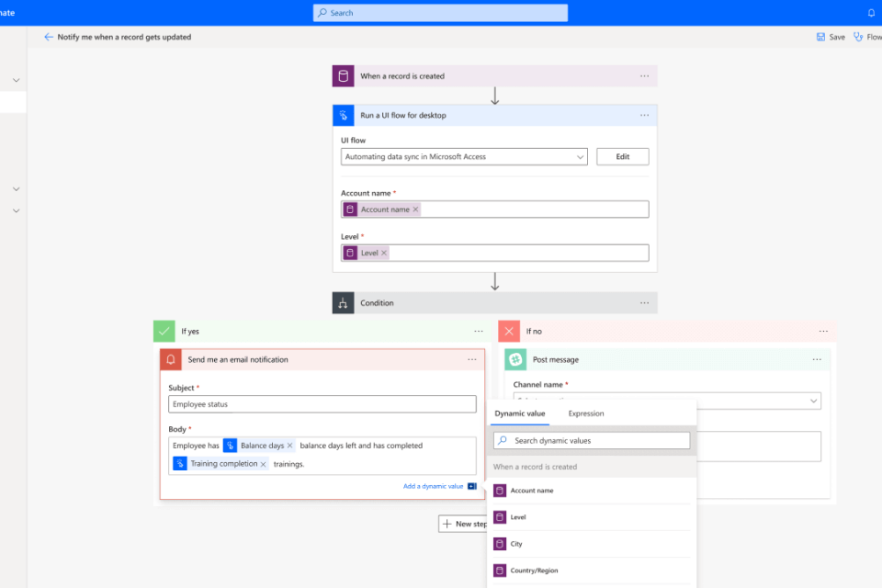Expand the UI flow dropdown

[580, 157]
